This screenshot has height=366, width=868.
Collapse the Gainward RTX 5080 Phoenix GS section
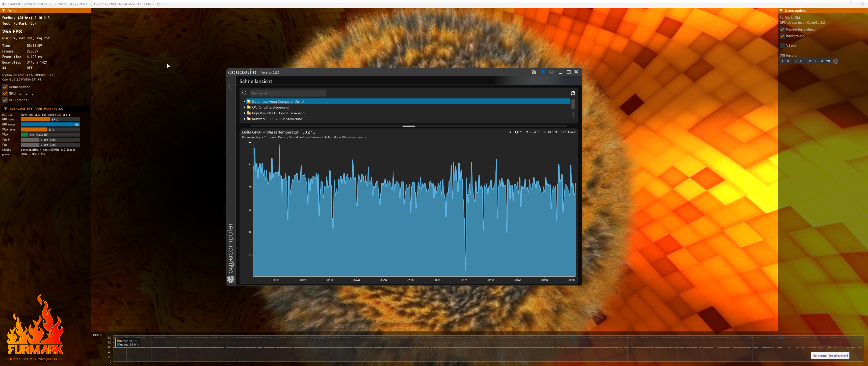point(5,109)
